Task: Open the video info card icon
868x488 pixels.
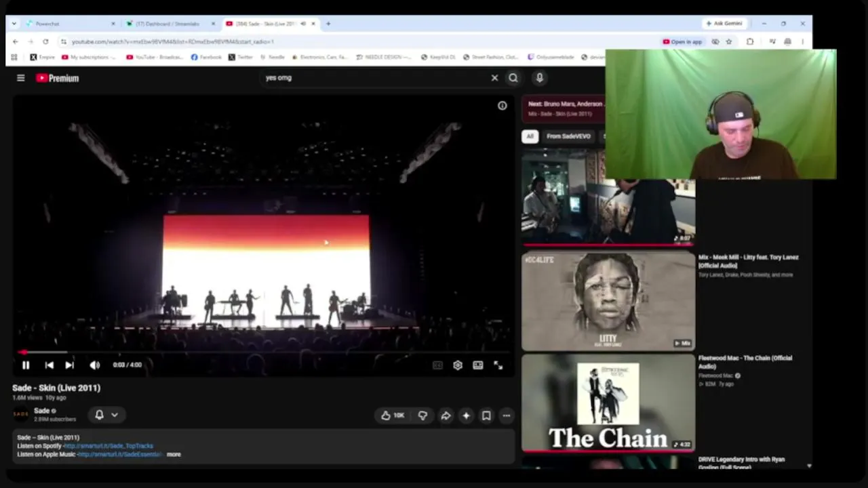Action: [x=502, y=106]
